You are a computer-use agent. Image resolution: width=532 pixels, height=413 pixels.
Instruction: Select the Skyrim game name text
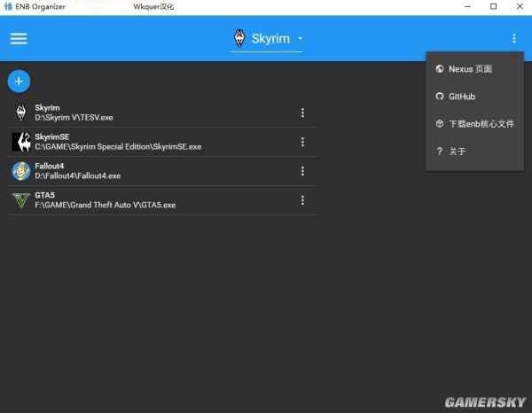pos(47,108)
